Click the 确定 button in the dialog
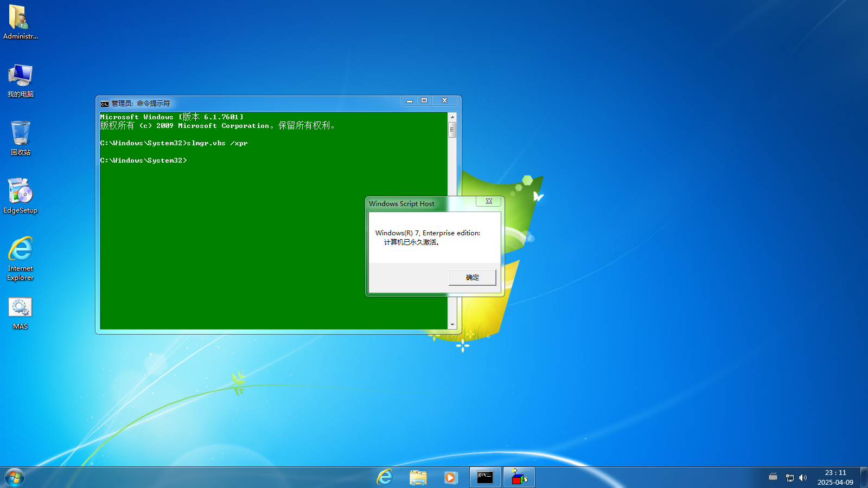The image size is (868, 488). pos(472,277)
